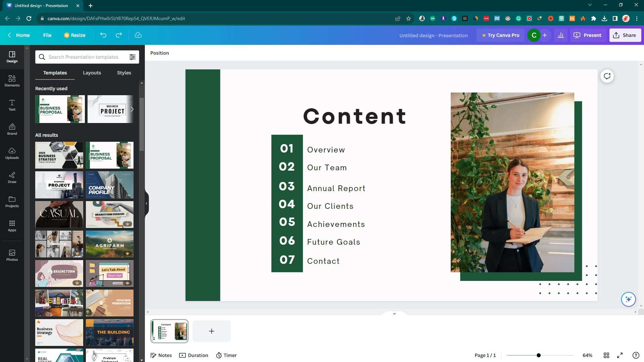Expand the Templates tab in sidebar
644x362 pixels.
click(55, 72)
